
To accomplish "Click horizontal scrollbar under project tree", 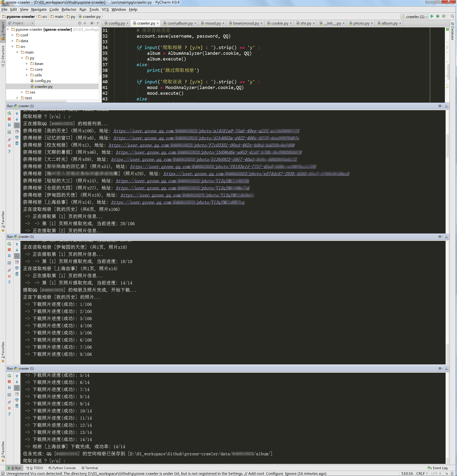I will pyautogui.click(x=36, y=101).
